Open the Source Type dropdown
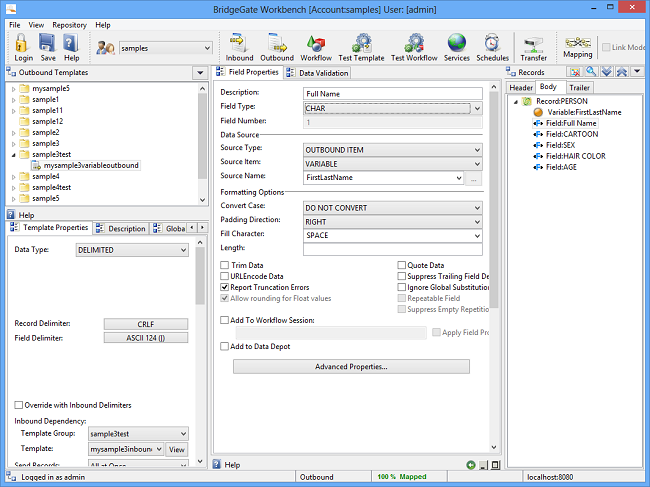This screenshot has width=650, height=487. pyautogui.click(x=477, y=150)
